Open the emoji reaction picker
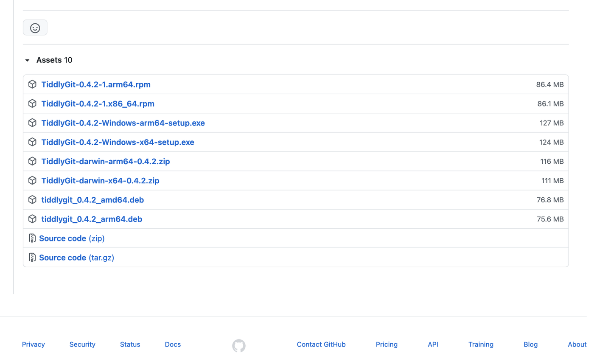The image size is (611, 364). [x=35, y=27]
